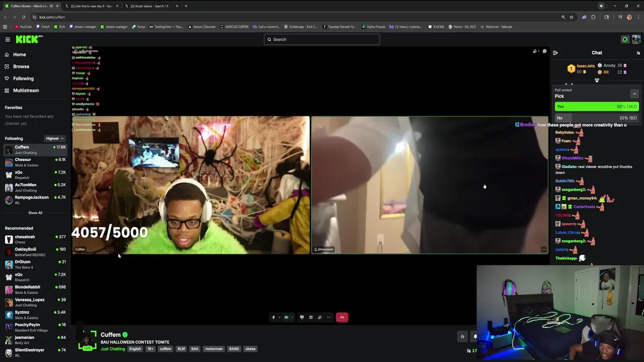Hang up with red end-call button
The height and width of the screenshot is (362, 644).
point(342,317)
